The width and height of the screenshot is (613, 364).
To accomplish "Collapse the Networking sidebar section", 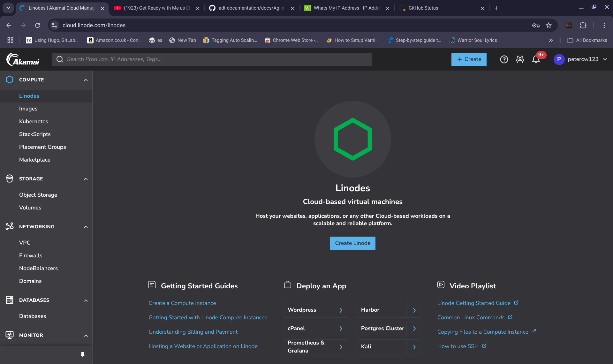I will [86, 227].
